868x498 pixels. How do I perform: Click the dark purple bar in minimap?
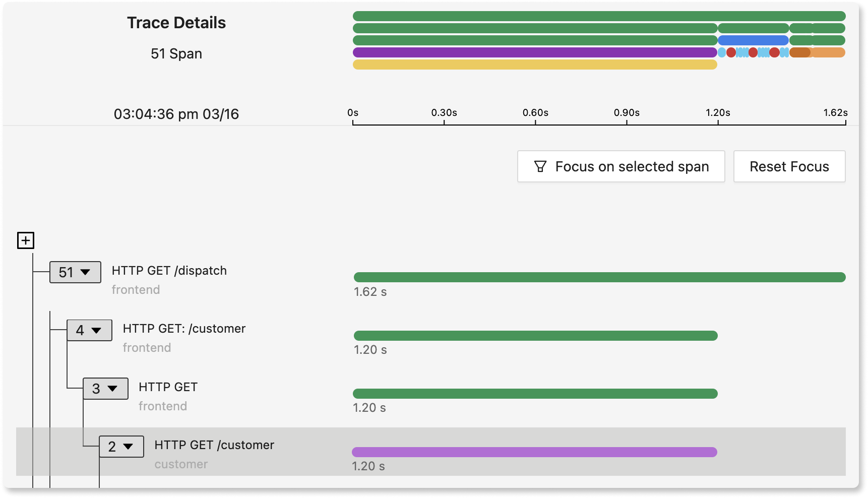pyautogui.click(x=534, y=52)
